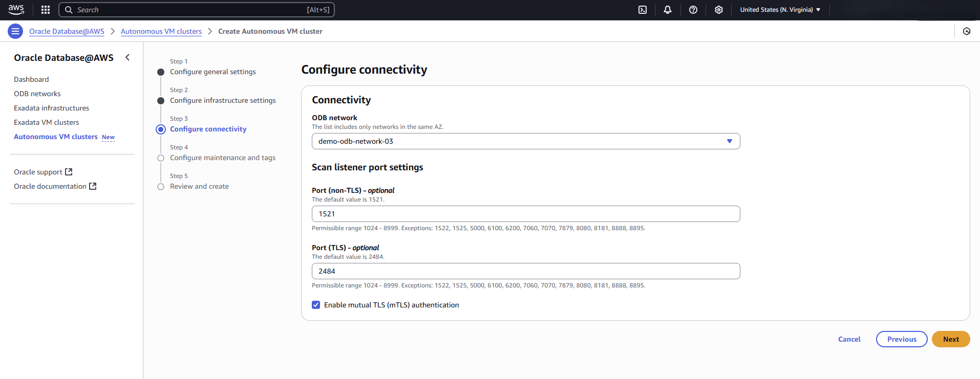Click the AWS logo home icon

point(16,10)
